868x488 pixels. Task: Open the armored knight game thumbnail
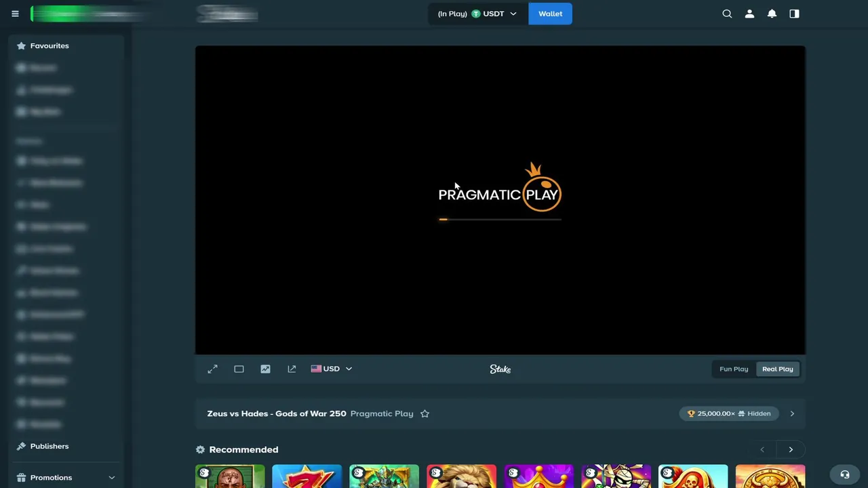[x=384, y=476]
